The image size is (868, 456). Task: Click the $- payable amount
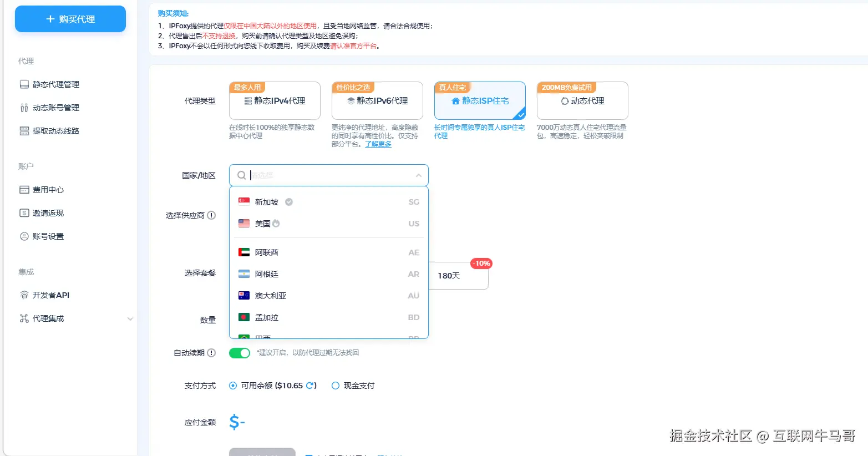point(237,422)
